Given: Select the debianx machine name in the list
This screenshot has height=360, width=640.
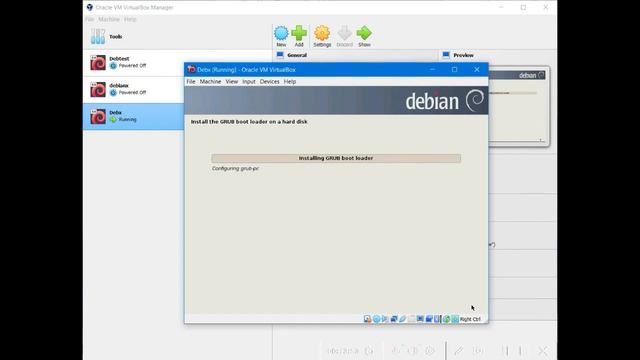Looking at the screenshot, I should pos(119,86).
